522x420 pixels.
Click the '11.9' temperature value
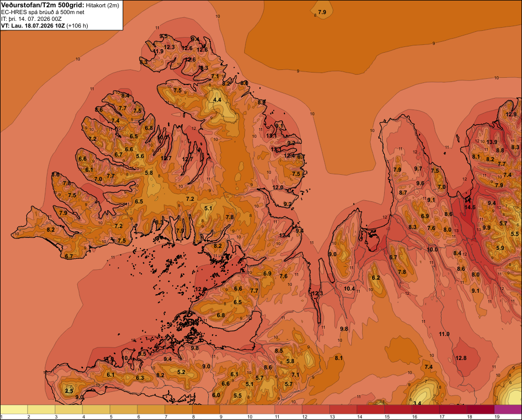tap(159, 51)
